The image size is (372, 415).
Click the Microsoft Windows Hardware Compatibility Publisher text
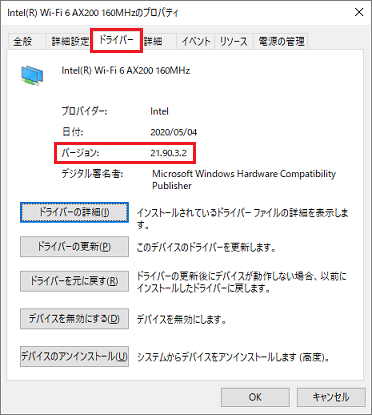pyautogui.click(x=244, y=180)
